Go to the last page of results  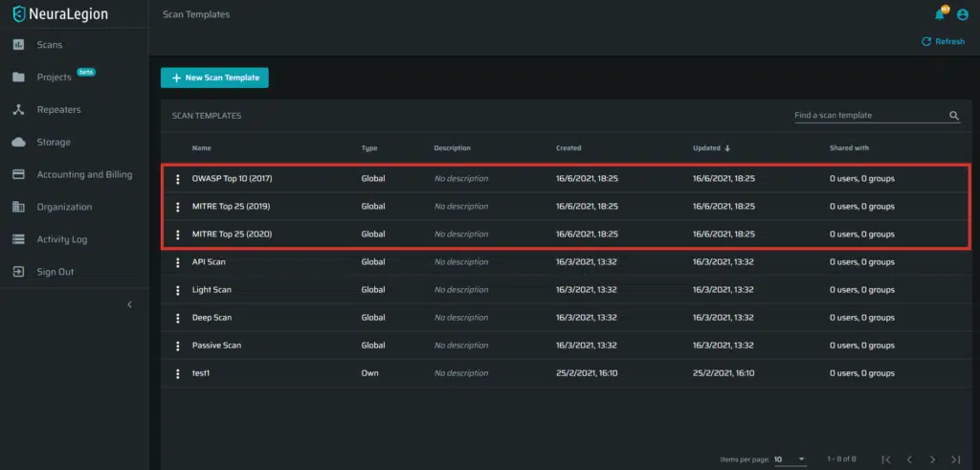coord(956,459)
